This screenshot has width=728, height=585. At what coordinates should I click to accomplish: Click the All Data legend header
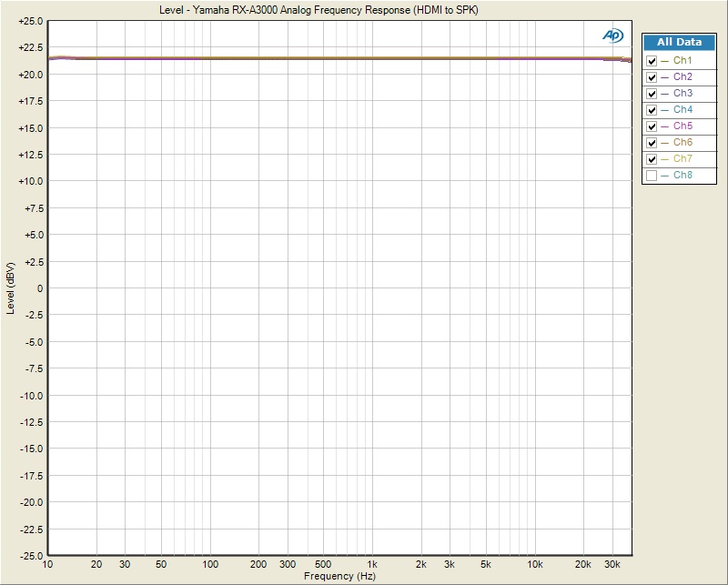pos(679,42)
